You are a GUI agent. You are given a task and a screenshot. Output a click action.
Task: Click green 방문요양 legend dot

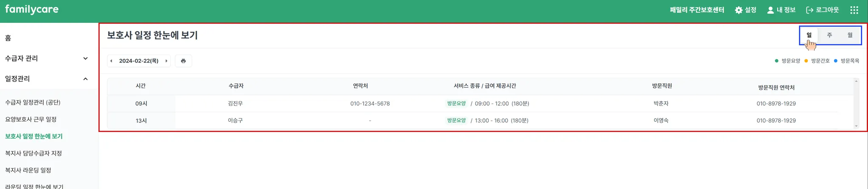tap(776, 61)
